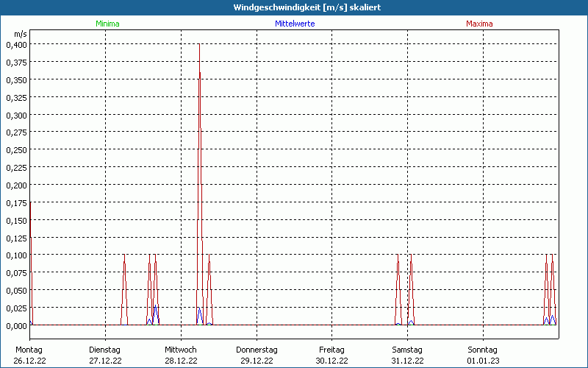Click the m/s unit label
The width and height of the screenshot is (588, 368).
point(21,34)
